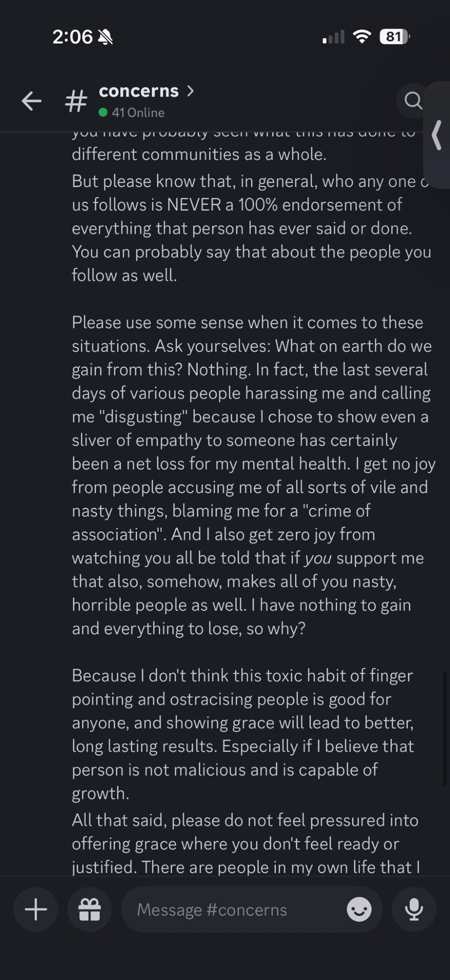Tap the battery indicator in status bar

[x=395, y=37]
